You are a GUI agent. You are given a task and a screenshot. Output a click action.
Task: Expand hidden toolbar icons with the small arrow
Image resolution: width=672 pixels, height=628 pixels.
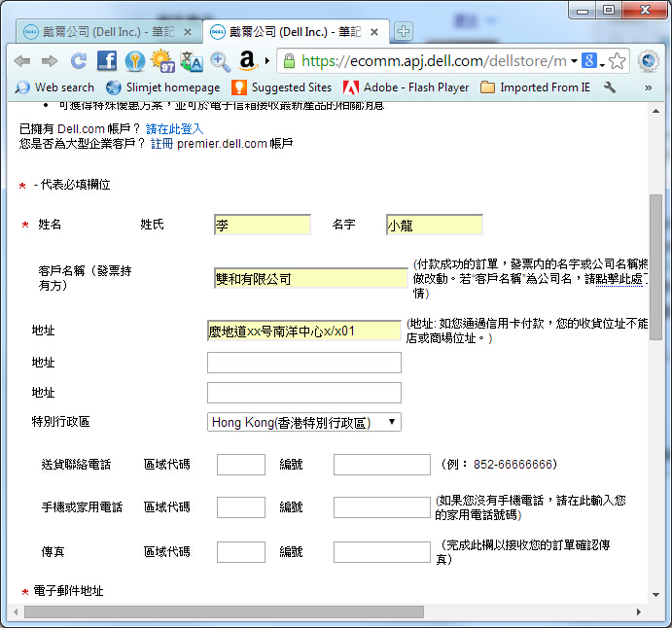267,61
